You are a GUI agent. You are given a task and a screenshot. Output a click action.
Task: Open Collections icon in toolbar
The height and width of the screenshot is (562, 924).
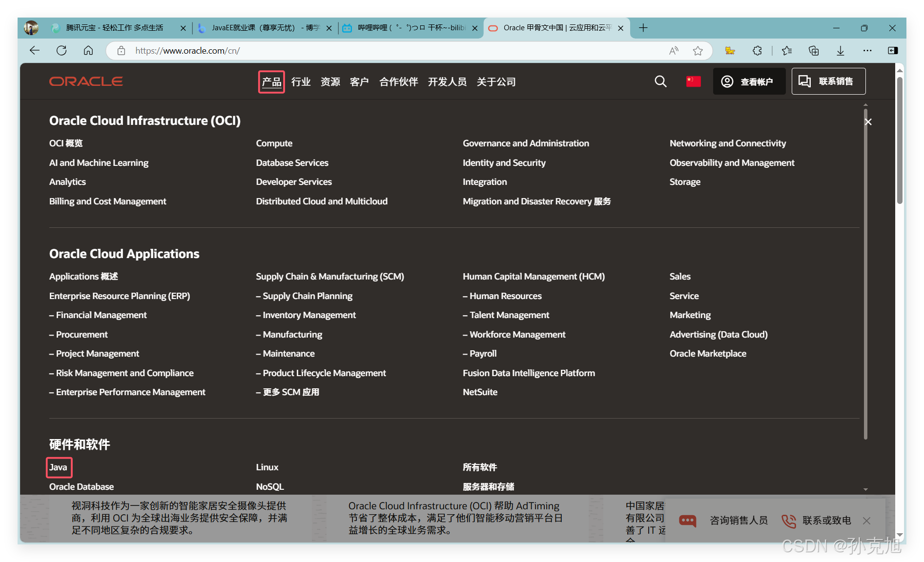(814, 51)
